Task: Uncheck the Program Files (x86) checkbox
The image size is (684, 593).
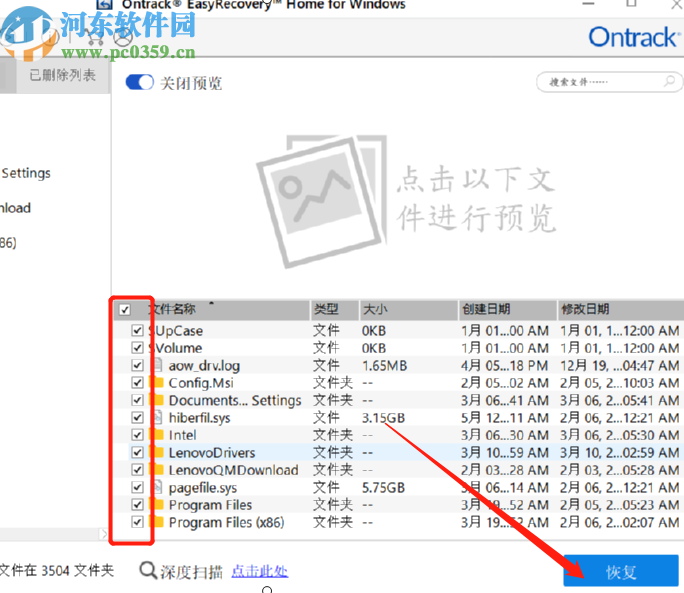Action: click(x=137, y=522)
